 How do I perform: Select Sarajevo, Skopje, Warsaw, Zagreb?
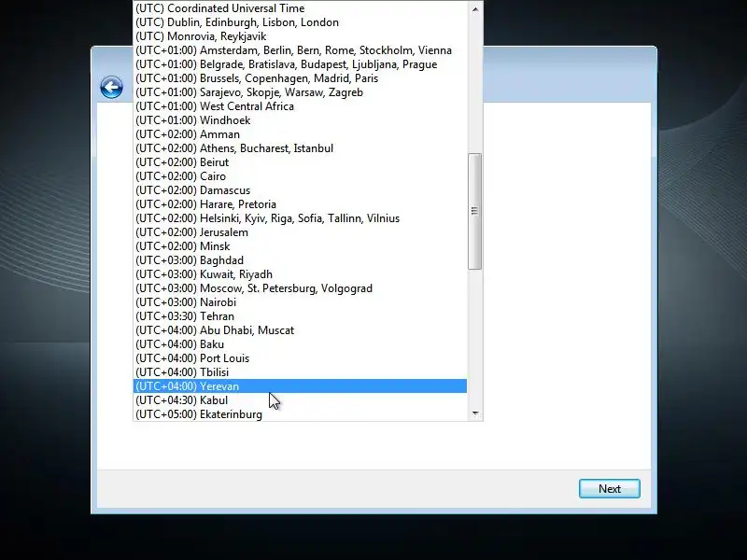pos(300,92)
